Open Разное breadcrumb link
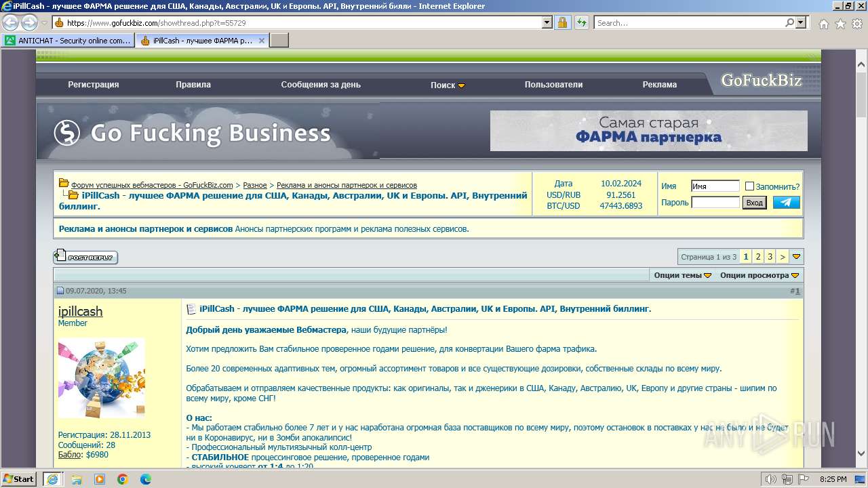The image size is (868, 488). pyautogui.click(x=255, y=185)
